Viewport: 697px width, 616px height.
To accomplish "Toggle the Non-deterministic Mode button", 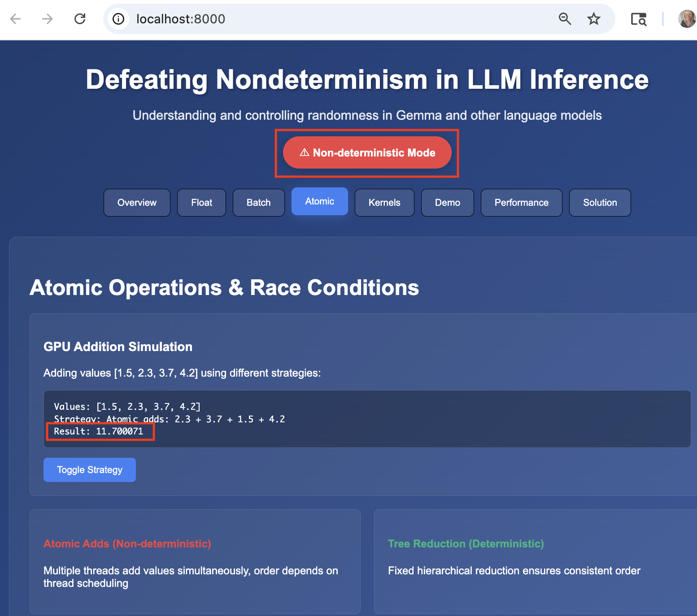I will [x=367, y=152].
